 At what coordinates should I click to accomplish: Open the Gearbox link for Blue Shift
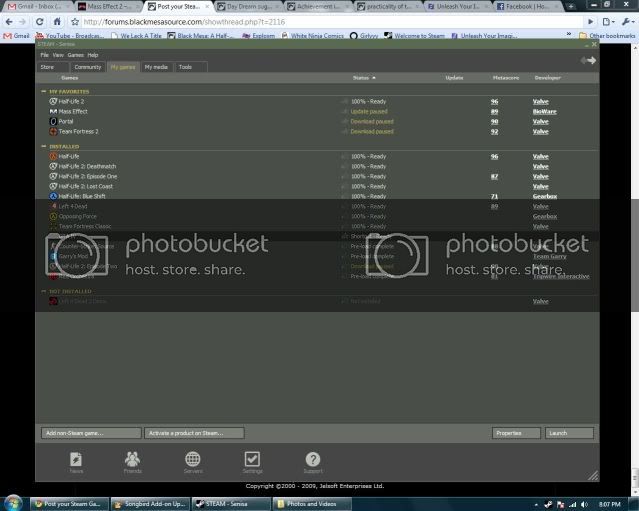pyautogui.click(x=544, y=196)
